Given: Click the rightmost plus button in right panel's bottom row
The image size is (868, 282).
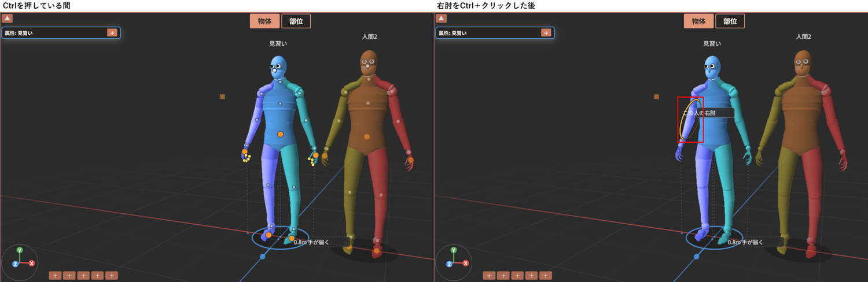Looking at the screenshot, I should click(546, 276).
